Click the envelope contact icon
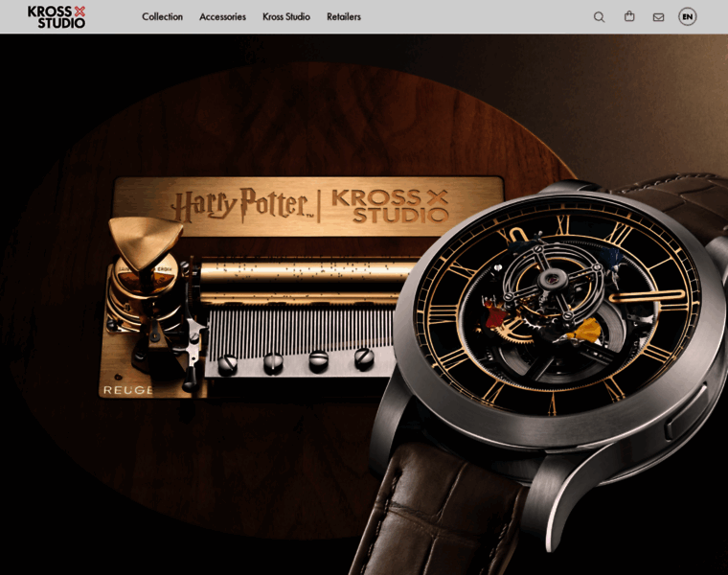 (658, 17)
